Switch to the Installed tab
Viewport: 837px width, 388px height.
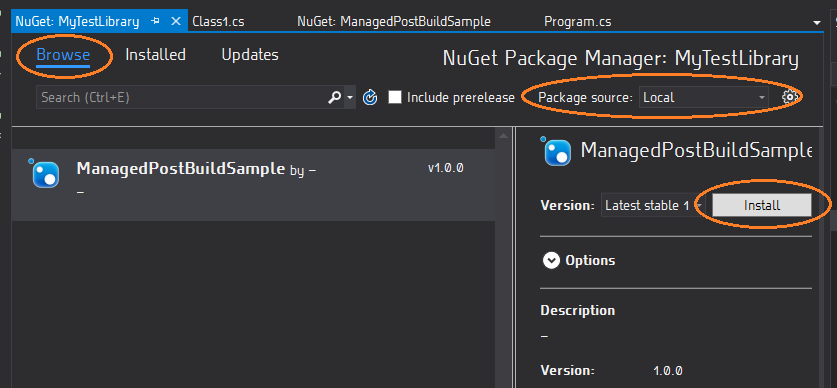click(x=155, y=54)
